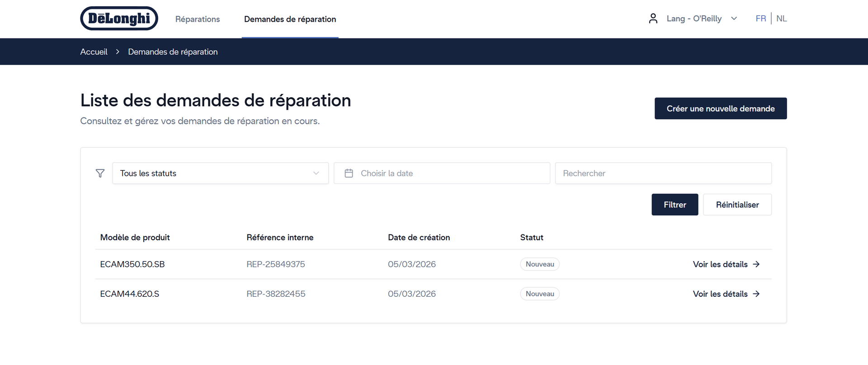Reset filters with Réinitialiser button
Image resolution: width=868 pixels, height=365 pixels.
pos(737,205)
